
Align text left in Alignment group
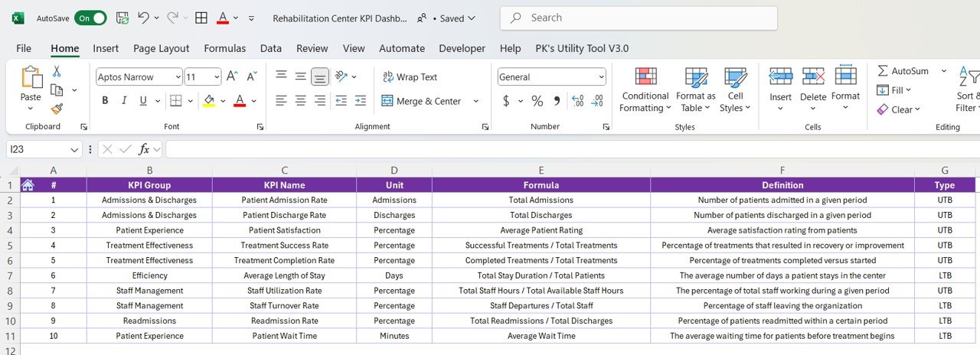[281, 101]
